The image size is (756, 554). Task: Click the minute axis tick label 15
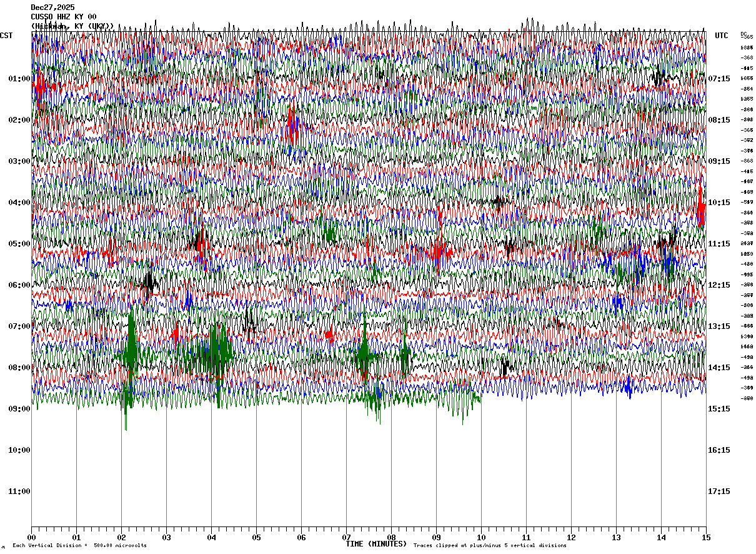706,537
